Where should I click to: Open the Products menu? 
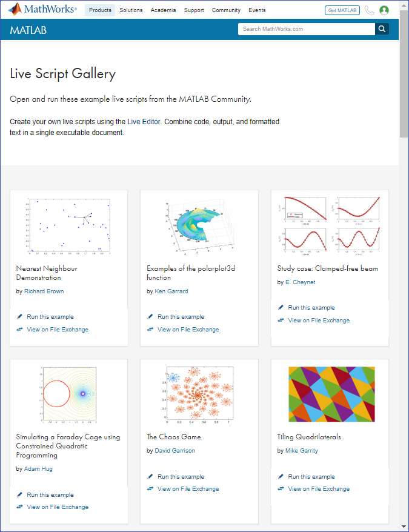click(x=100, y=10)
